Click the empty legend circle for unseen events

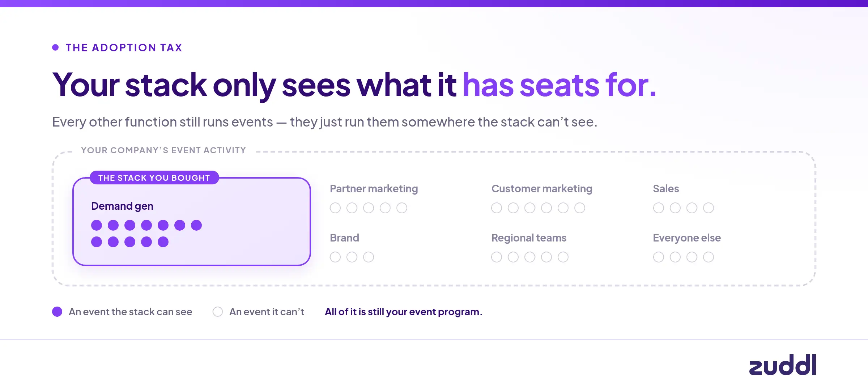pos(218,312)
